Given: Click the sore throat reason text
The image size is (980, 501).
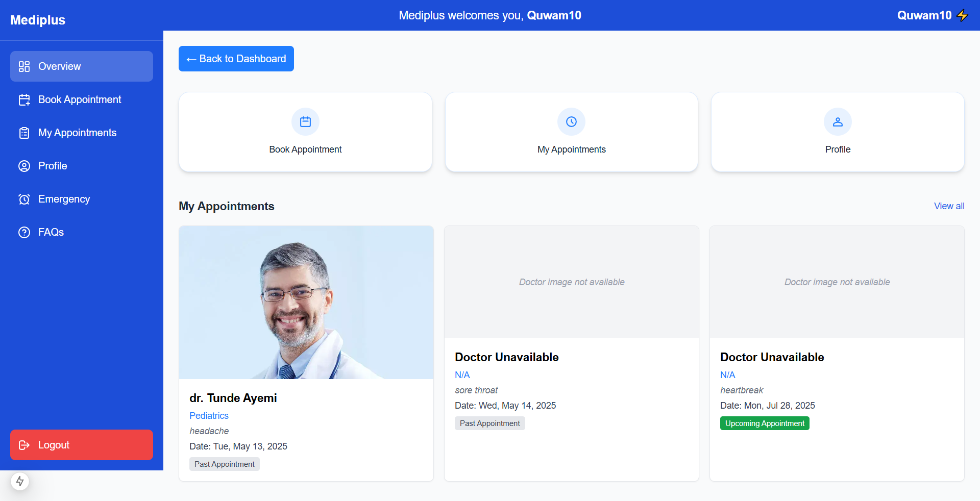Looking at the screenshot, I should point(476,390).
